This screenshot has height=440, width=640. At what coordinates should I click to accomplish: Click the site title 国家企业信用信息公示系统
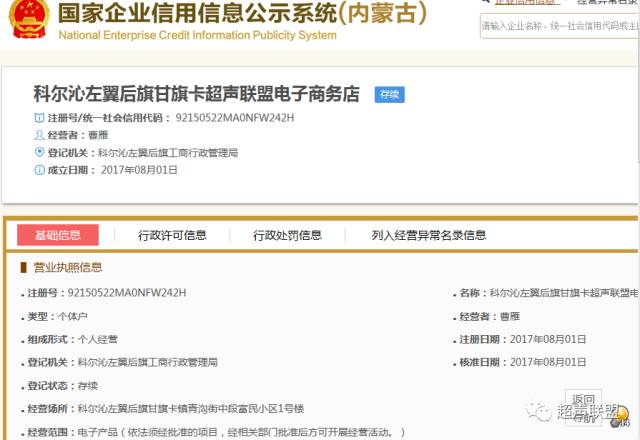point(242,13)
